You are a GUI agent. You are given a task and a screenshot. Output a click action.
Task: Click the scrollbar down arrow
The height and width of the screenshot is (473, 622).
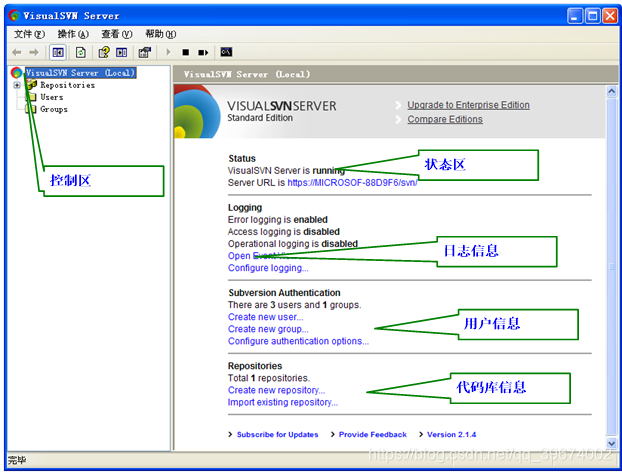(612, 443)
